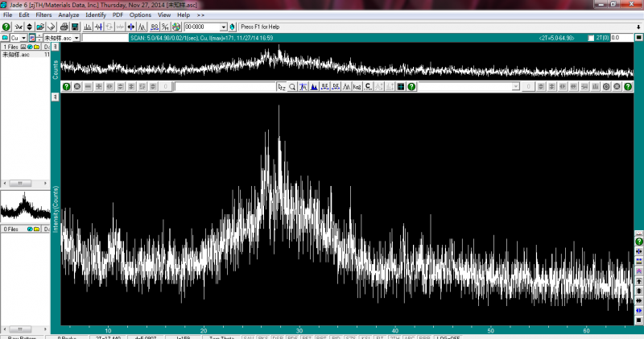This screenshot has height=339, width=644.
Task: Click the CD disc icon in toolbar
Action: coord(176,27)
